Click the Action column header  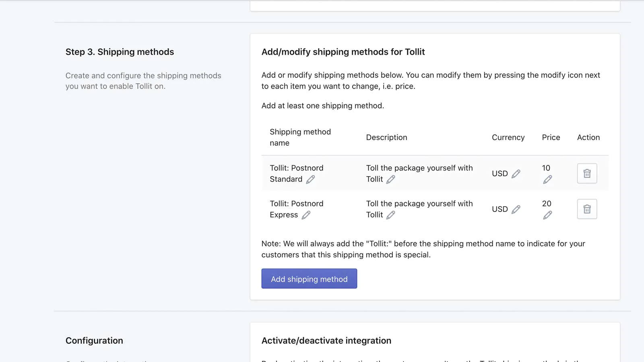(588, 138)
